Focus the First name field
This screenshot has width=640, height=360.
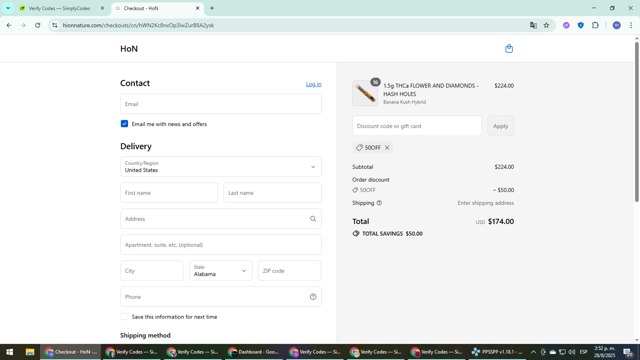tap(169, 193)
